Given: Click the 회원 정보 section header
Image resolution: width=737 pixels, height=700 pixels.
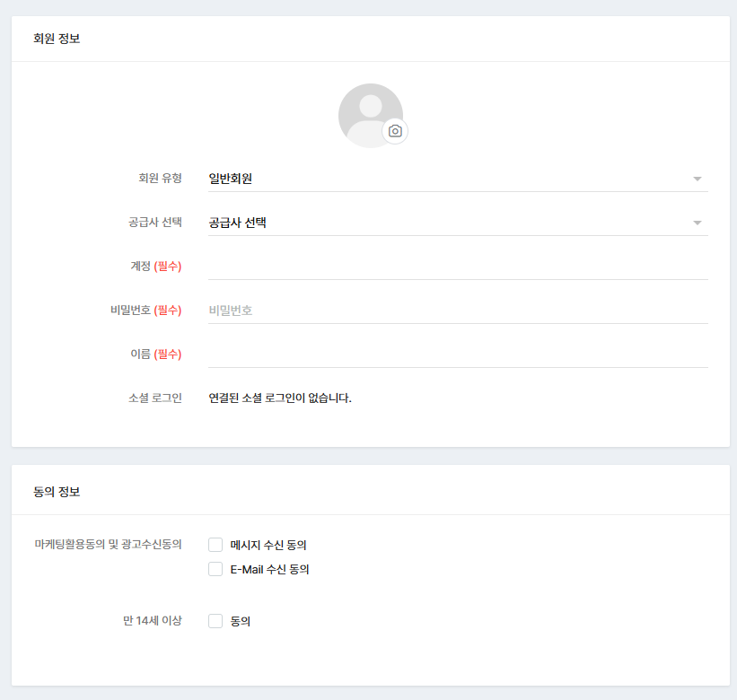Looking at the screenshot, I should tap(57, 39).
